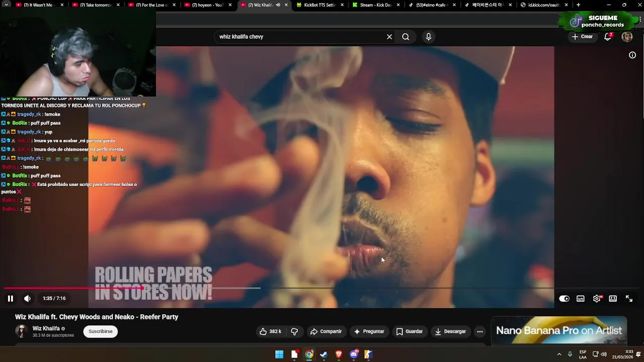Open the Wiz Khalifa channel name link

click(x=46, y=329)
